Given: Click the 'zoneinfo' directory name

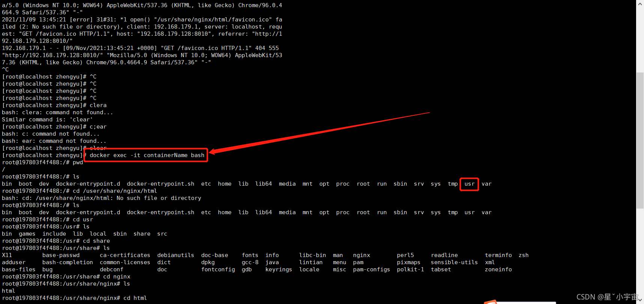Looking at the screenshot, I should [498, 269].
